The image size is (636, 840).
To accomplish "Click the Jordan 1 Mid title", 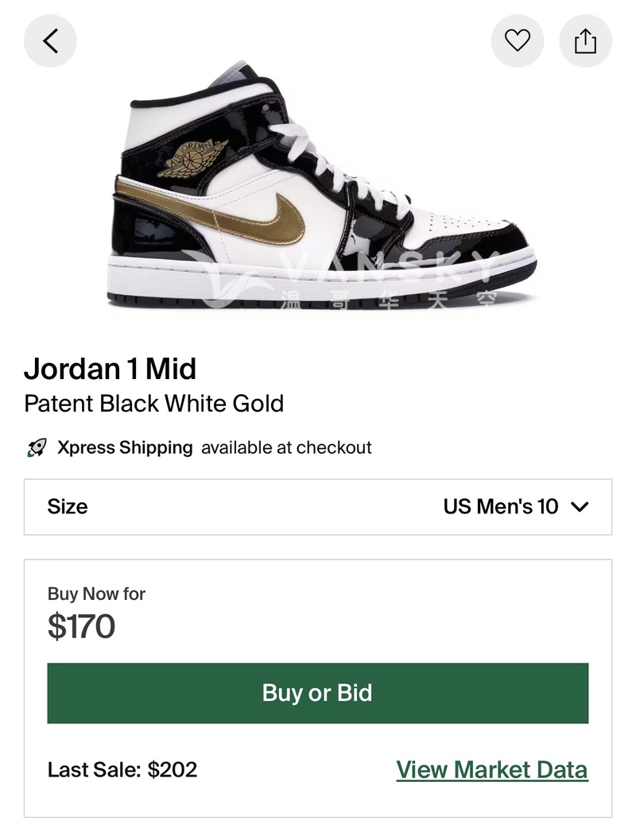I will pos(111,369).
